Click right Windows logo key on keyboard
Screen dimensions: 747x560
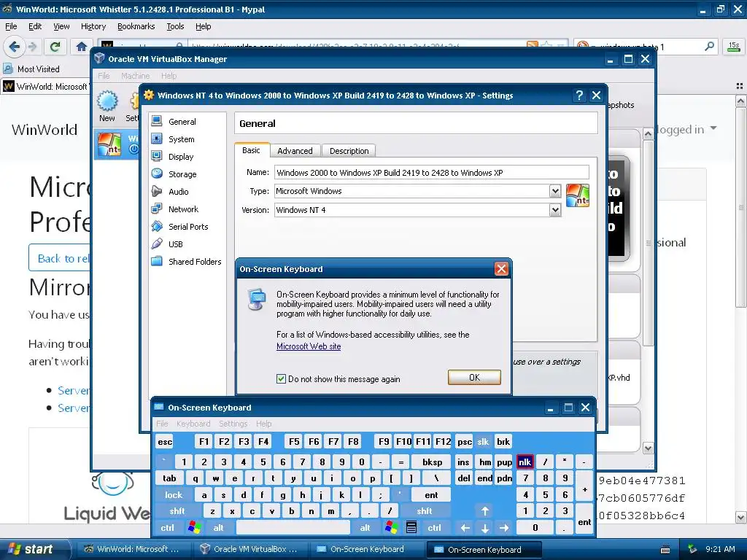(392, 528)
